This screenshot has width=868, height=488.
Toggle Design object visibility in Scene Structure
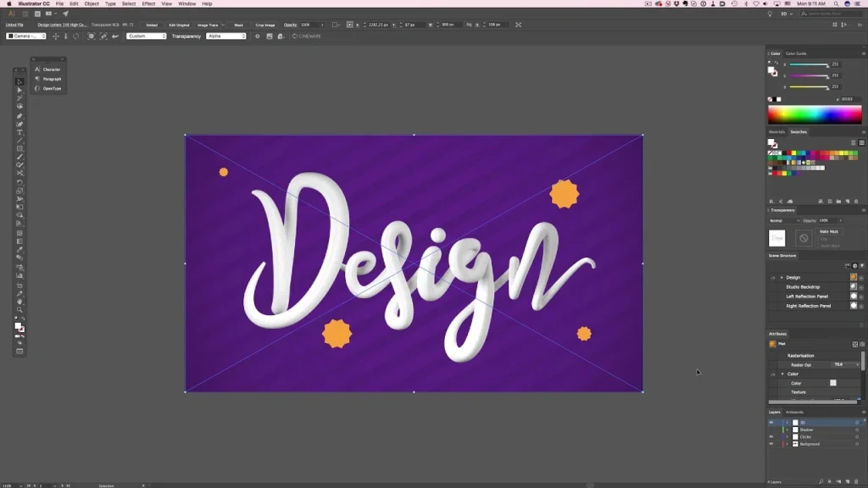[x=773, y=278]
